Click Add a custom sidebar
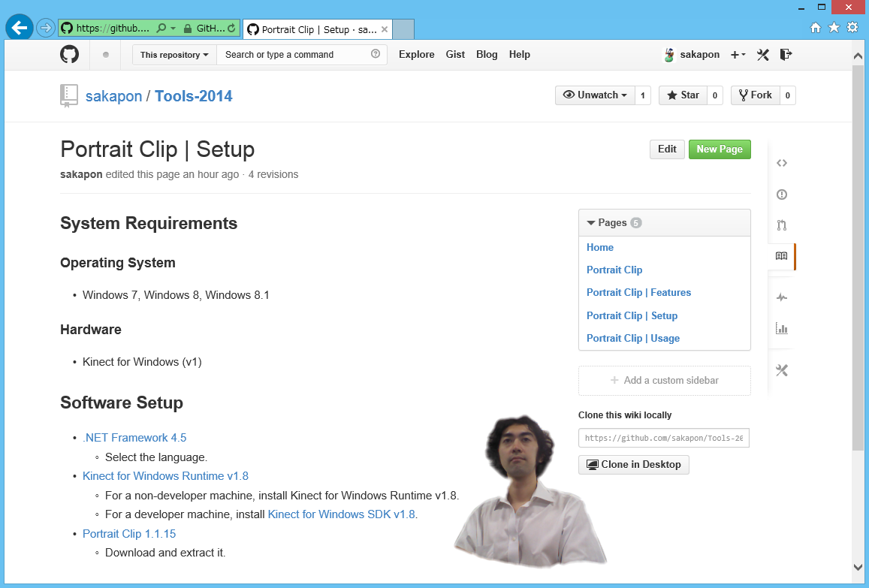The width and height of the screenshot is (869, 588). click(x=664, y=380)
